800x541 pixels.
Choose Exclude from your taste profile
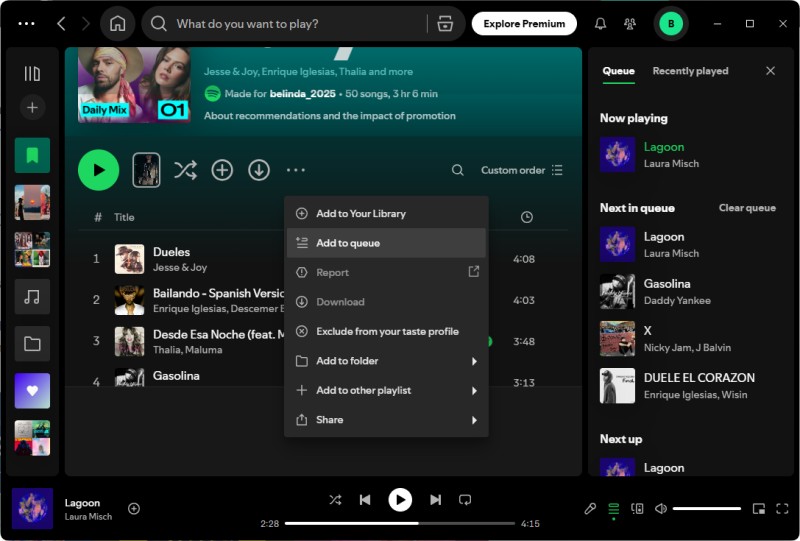[386, 331]
